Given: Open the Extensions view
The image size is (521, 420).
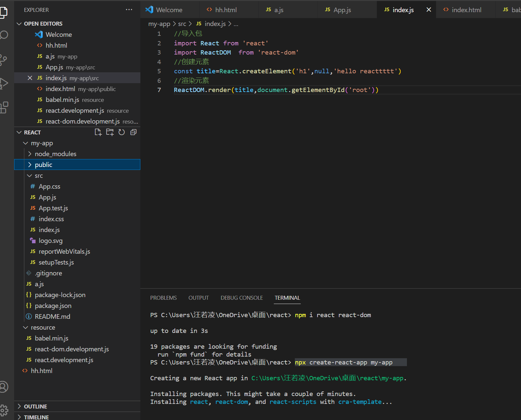Looking at the screenshot, I should [x=4, y=107].
